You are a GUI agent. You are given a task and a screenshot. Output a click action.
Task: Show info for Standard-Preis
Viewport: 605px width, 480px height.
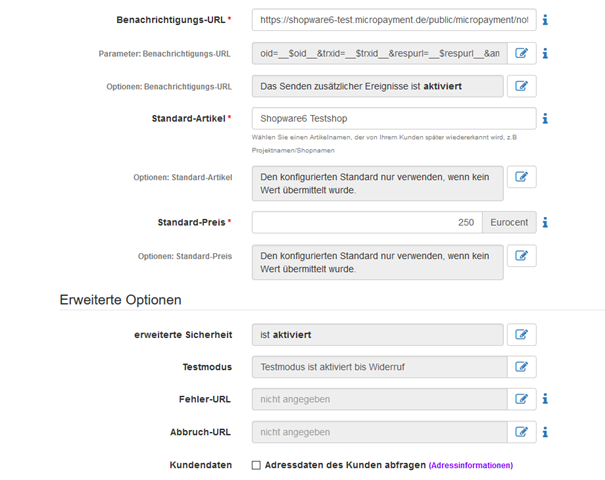coord(545,222)
